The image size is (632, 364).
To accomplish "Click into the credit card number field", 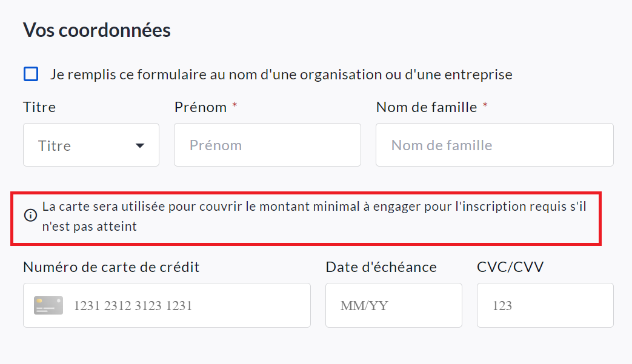I will (x=182, y=305).
